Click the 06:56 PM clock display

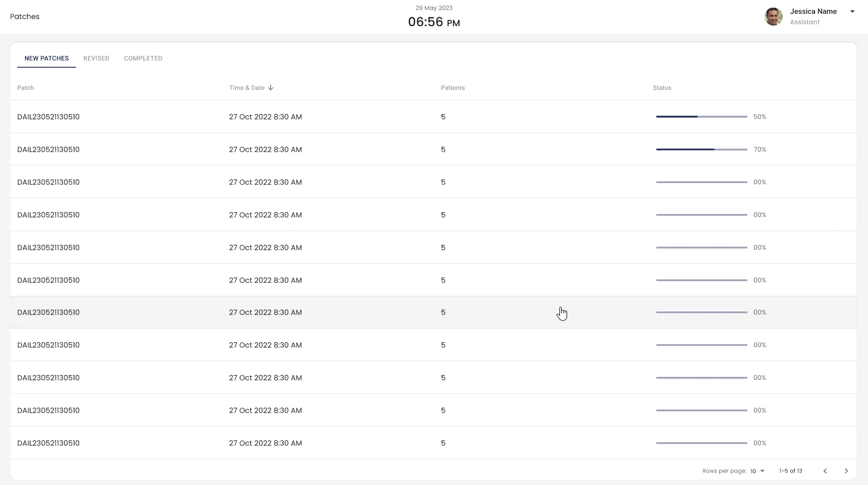[x=433, y=22]
